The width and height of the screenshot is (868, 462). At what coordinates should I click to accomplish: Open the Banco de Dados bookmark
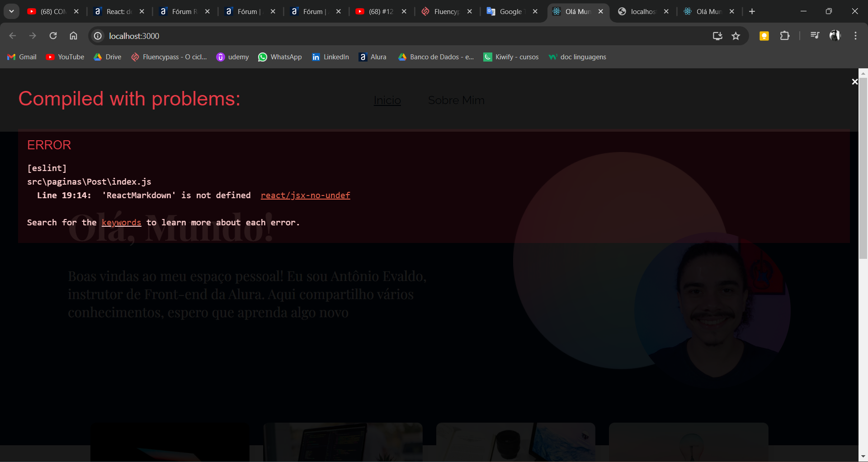coord(436,57)
